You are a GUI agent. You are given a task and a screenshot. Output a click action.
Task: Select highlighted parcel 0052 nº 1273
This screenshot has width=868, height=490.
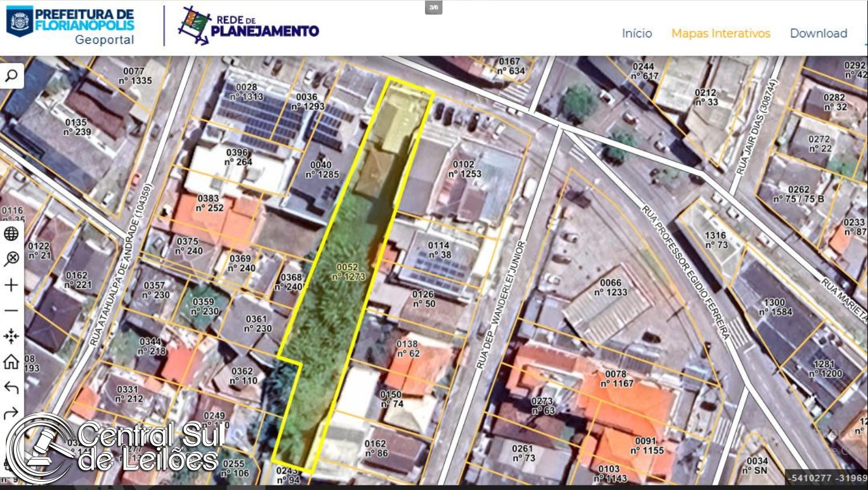(x=348, y=272)
